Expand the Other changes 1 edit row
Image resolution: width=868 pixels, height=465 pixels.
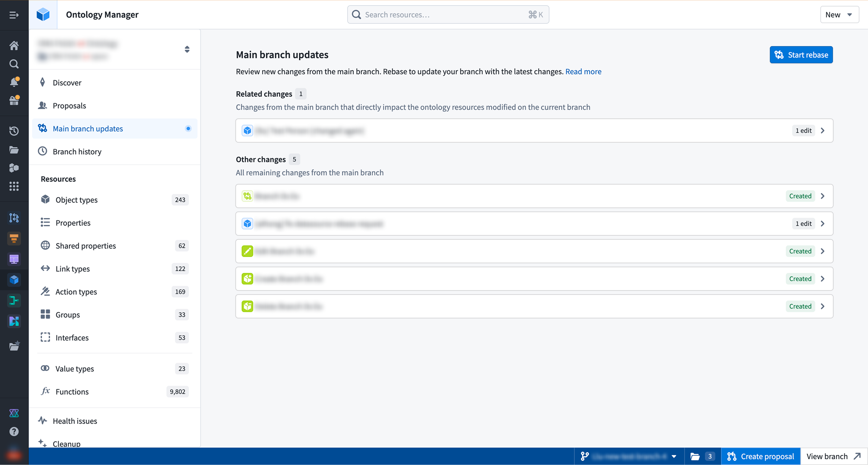click(534, 223)
